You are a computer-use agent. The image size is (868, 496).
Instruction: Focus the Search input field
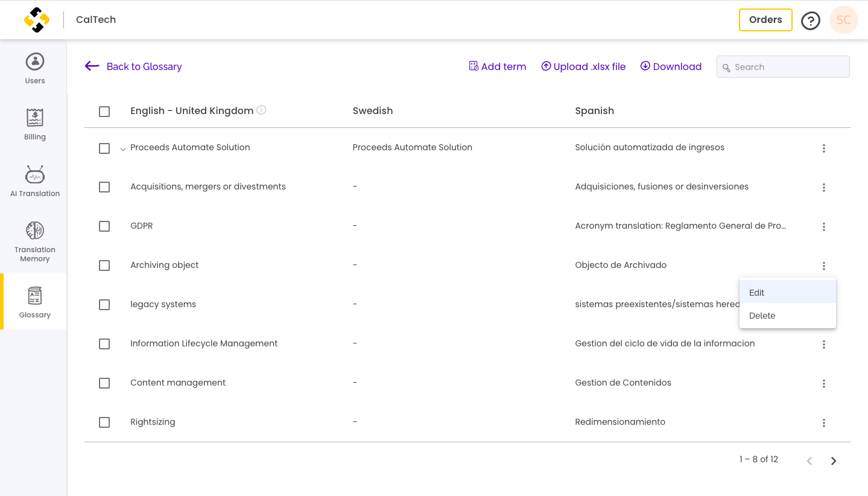click(x=783, y=67)
